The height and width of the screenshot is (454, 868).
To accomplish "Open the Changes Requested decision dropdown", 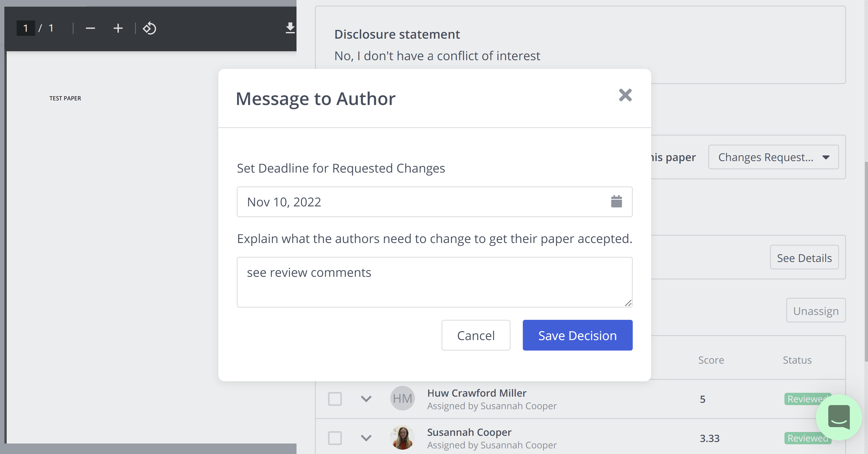I will [773, 157].
